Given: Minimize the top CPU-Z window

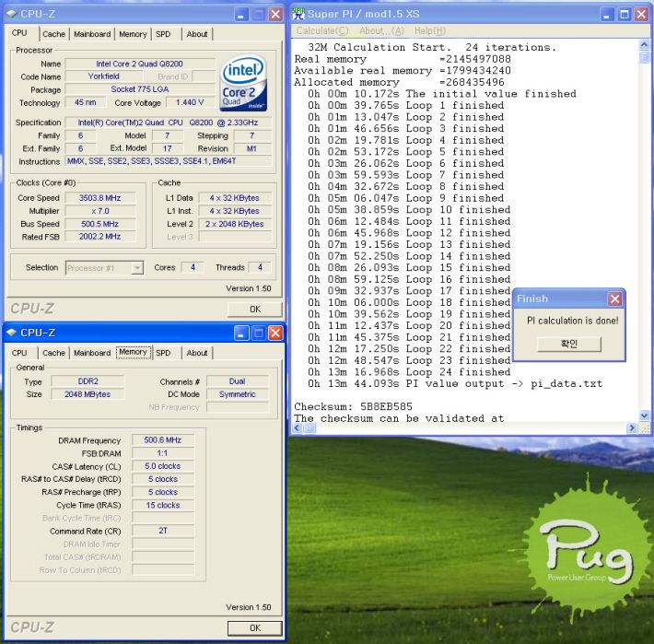Looking at the screenshot, I should [241, 14].
